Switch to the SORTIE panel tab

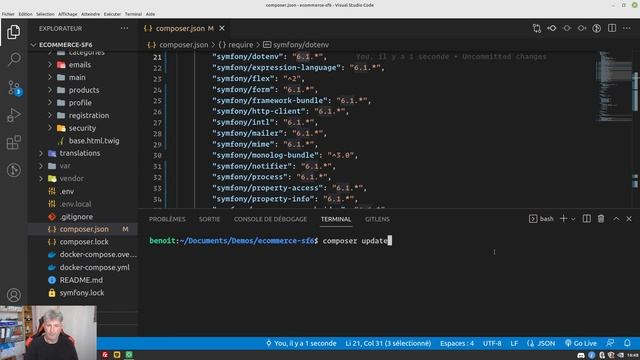click(x=209, y=219)
